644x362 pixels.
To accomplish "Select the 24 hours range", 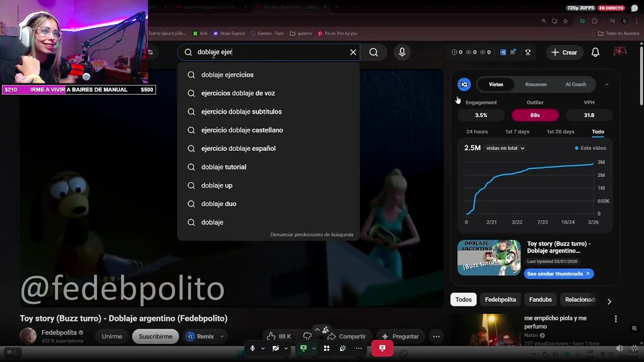I will click(x=477, y=132).
